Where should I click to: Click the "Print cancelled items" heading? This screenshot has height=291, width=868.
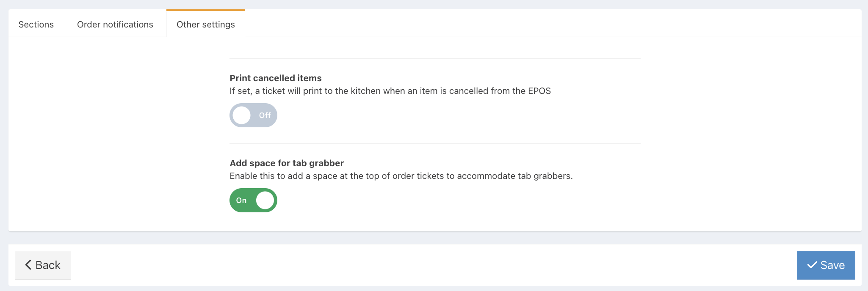point(276,78)
